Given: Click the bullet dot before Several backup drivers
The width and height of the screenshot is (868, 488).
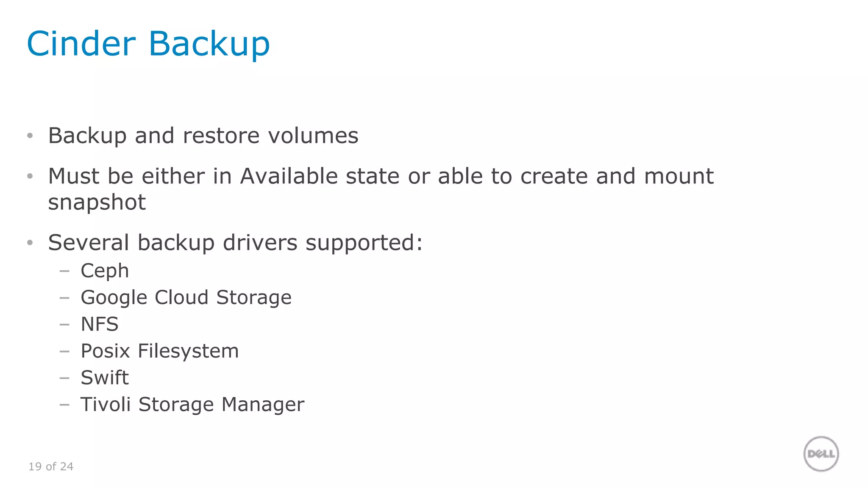Looking at the screenshot, I should pos(30,243).
